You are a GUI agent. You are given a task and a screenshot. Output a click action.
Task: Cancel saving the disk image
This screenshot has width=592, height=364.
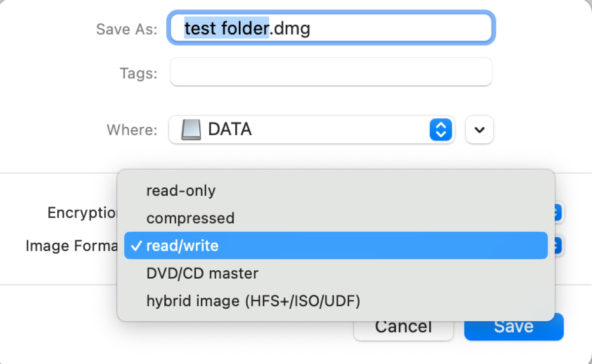pyautogui.click(x=403, y=326)
